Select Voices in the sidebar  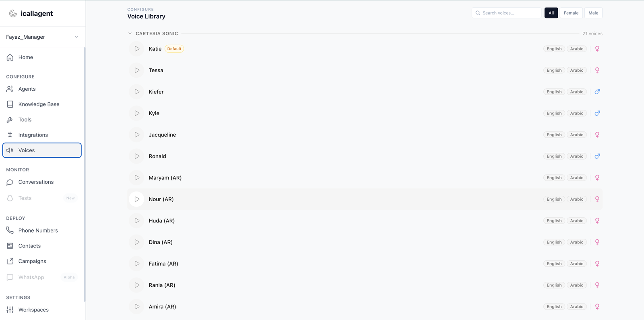(x=42, y=150)
